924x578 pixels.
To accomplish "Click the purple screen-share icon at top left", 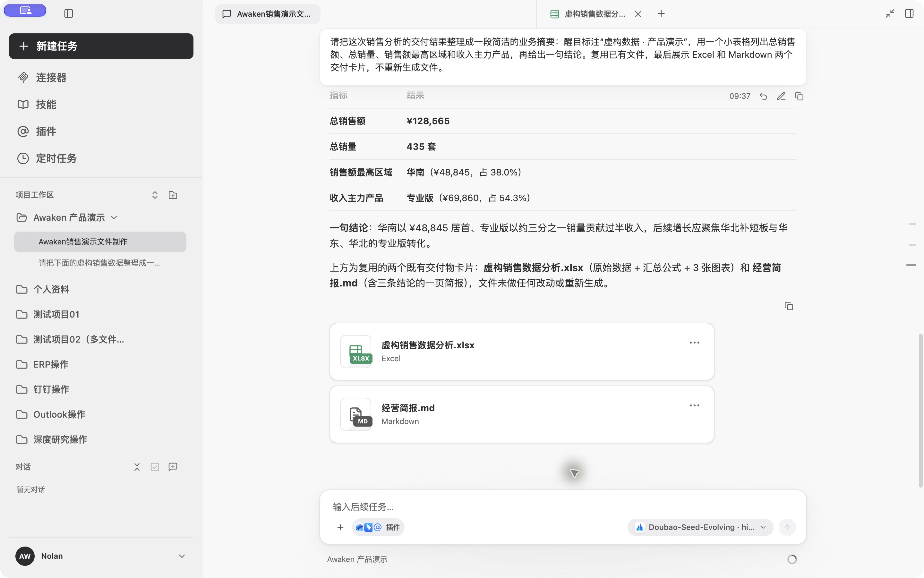I will pyautogui.click(x=25, y=10).
